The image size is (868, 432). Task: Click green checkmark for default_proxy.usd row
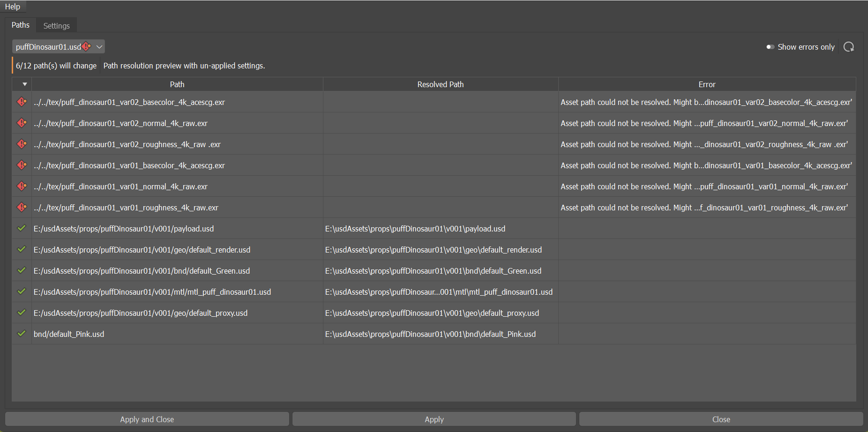22,313
